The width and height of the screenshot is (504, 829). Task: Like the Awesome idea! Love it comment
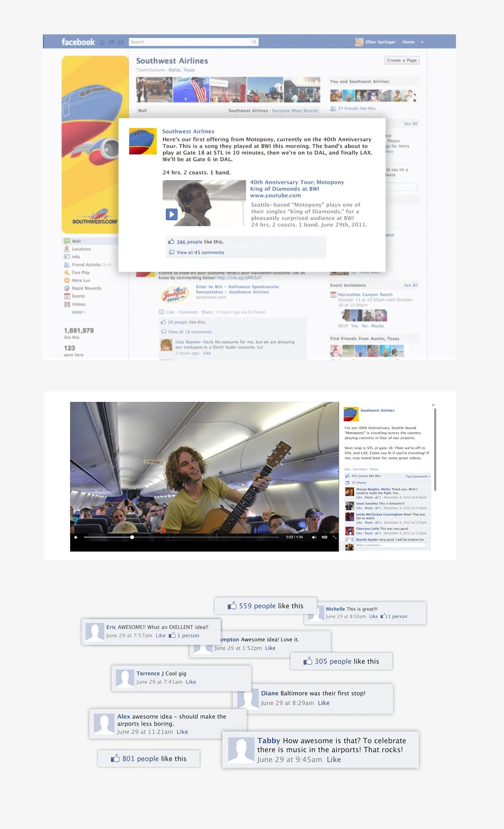click(x=270, y=648)
